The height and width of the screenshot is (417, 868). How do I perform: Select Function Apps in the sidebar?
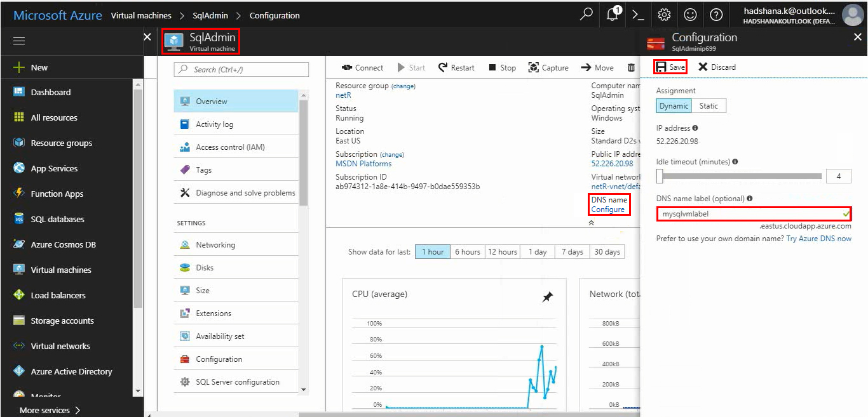pos(55,194)
